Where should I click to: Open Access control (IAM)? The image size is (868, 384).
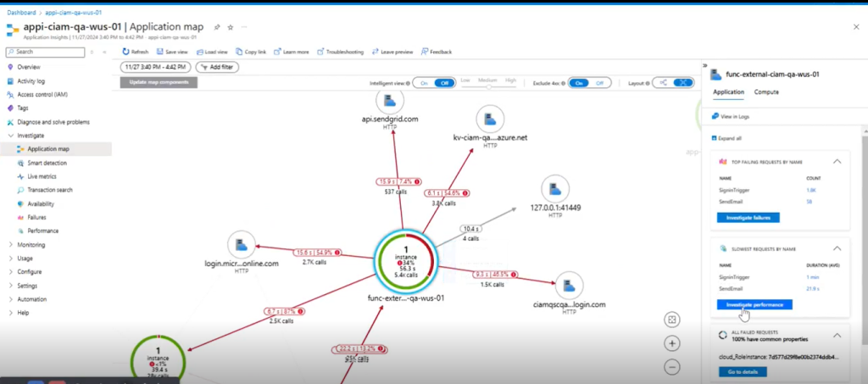(42, 95)
